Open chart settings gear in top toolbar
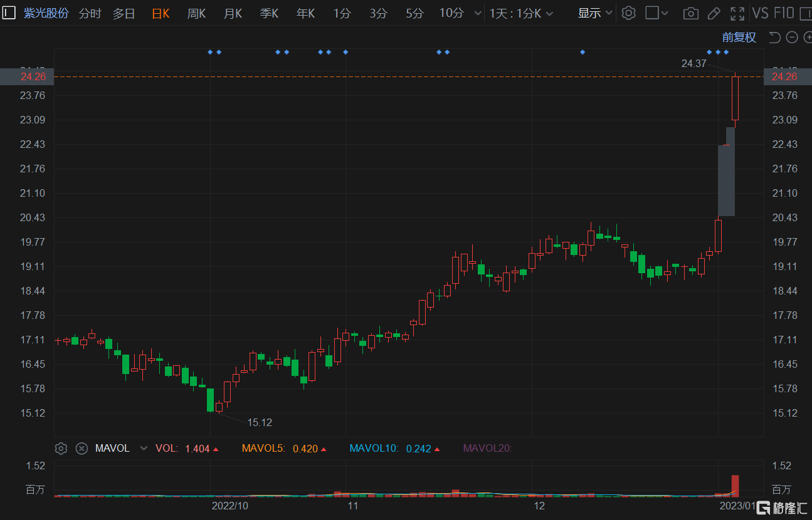 pos(629,13)
